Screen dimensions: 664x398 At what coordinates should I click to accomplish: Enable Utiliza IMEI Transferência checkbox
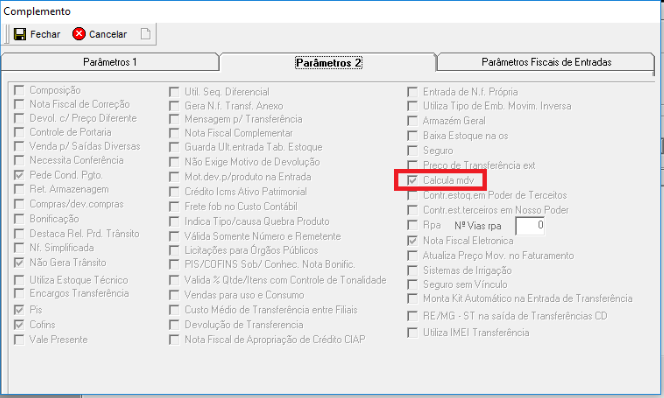tap(412, 332)
